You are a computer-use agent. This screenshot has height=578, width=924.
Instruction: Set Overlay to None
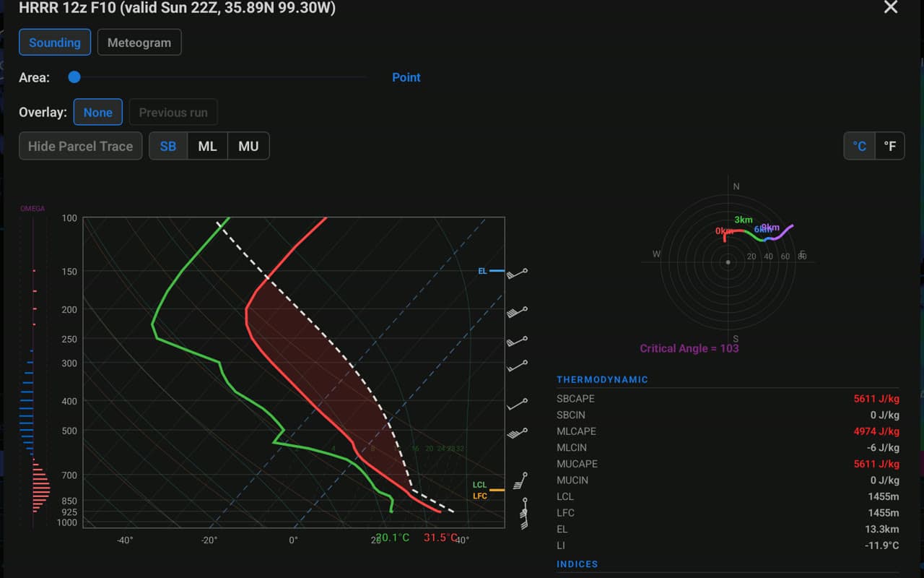pos(97,112)
